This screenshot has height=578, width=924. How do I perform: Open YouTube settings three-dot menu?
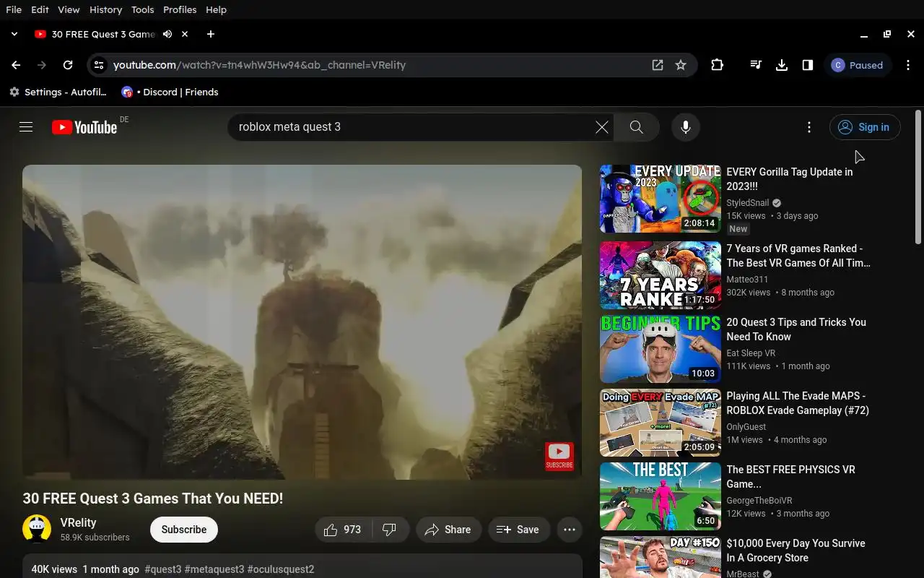tap(809, 127)
